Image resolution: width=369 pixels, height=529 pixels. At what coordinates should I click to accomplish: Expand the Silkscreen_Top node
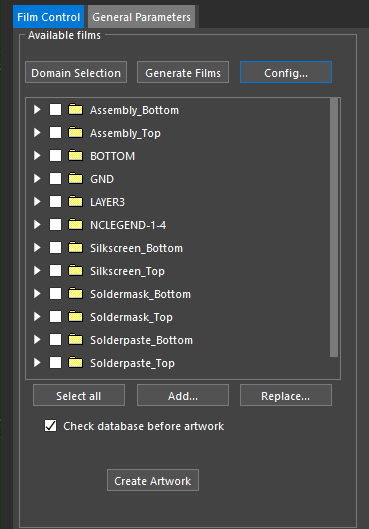coord(37,271)
